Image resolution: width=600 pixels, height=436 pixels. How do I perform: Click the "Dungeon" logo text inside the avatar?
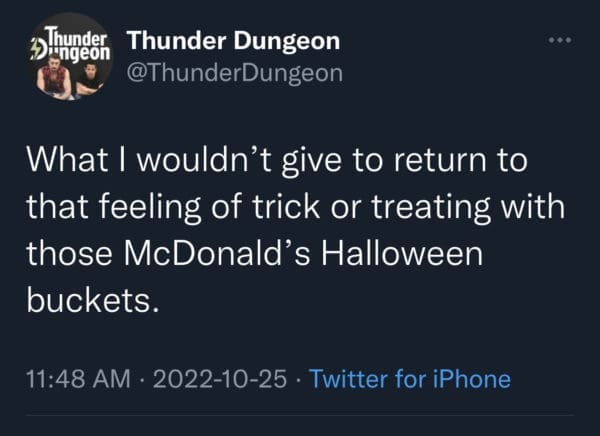[x=76, y=48]
